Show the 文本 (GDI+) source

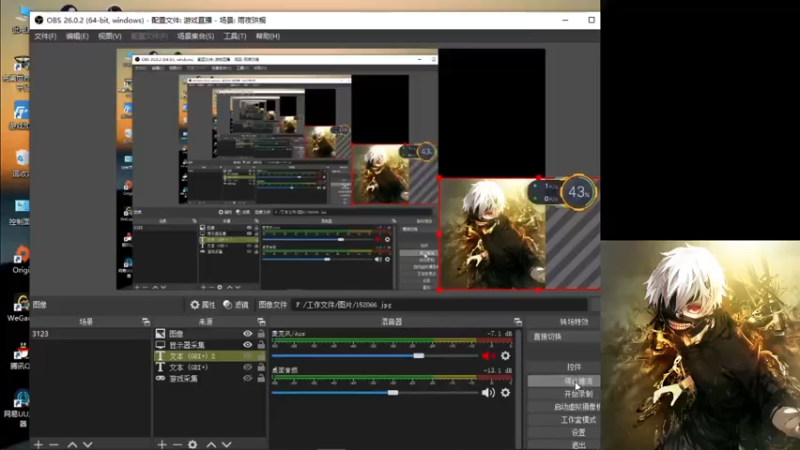click(x=247, y=367)
